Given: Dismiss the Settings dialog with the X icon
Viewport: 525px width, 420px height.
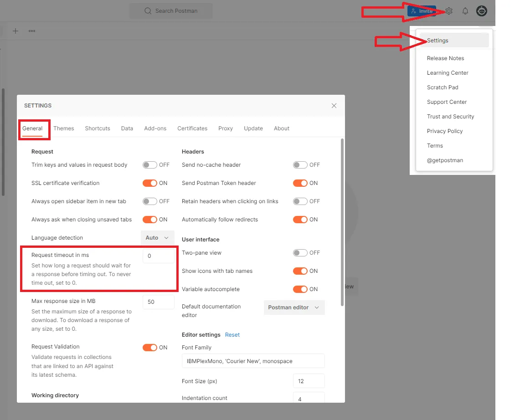Looking at the screenshot, I should [x=334, y=105].
